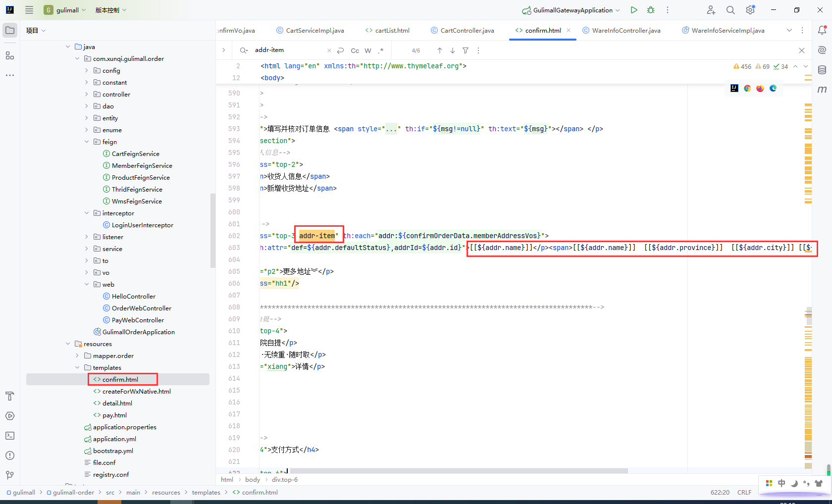
Task: Toggle Match Case search option
Action: pyautogui.click(x=355, y=50)
